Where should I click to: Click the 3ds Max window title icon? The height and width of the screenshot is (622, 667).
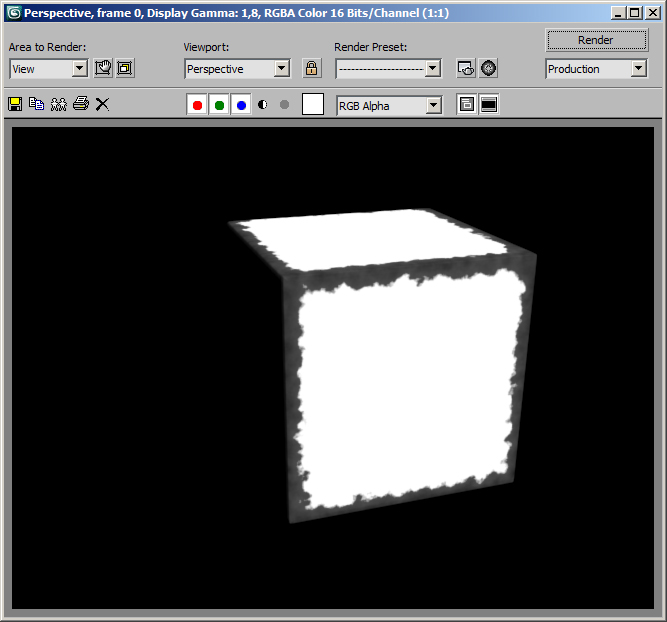tap(14, 13)
